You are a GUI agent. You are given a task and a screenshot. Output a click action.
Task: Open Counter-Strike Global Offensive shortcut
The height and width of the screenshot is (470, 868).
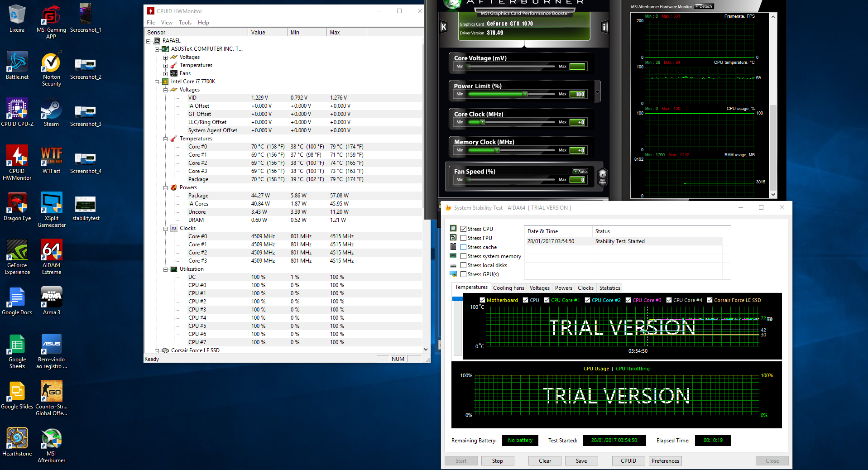[x=51, y=398]
